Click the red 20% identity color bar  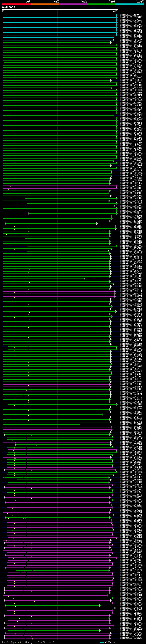[16, 4]
